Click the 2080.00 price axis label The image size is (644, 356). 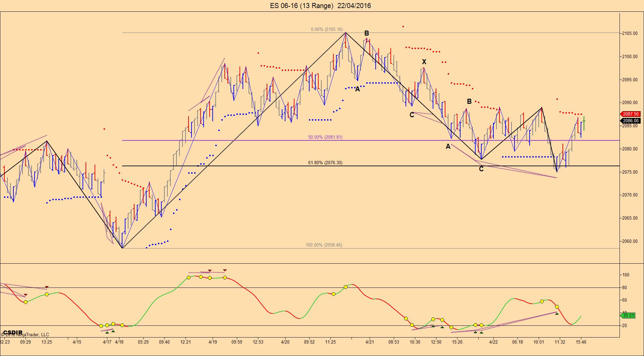(x=630, y=149)
